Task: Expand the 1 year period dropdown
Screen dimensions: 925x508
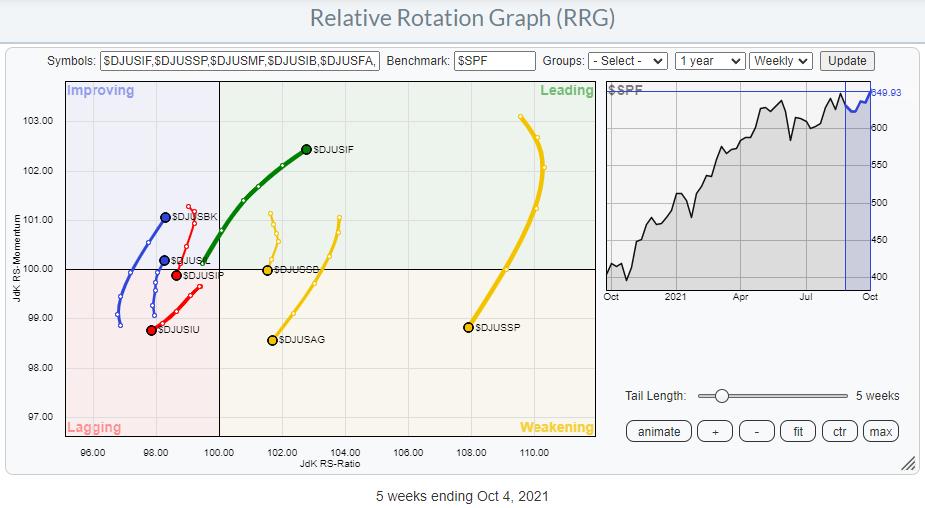Action: [709, 61]
